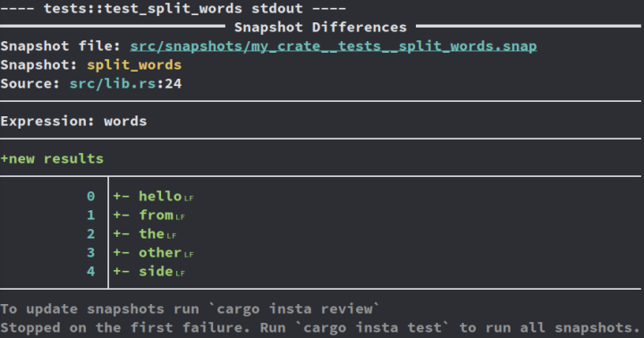Select line number 1 in the diff gutter

pyautogui.click(x=90, y=215)
